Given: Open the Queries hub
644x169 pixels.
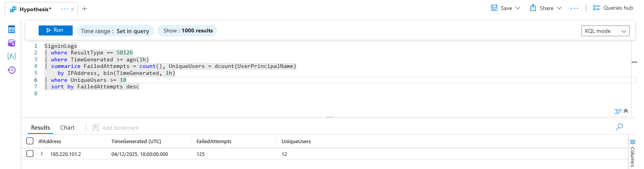Looking at the screenshot, I should 613,8.
